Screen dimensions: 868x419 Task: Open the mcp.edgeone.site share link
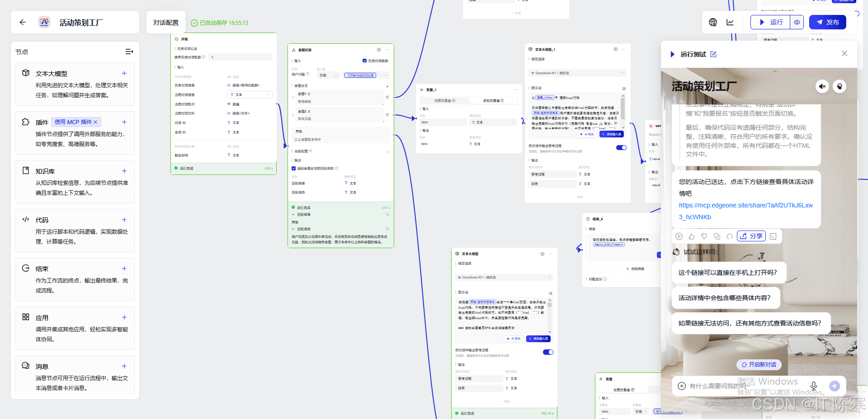click(x=746, y=211)
